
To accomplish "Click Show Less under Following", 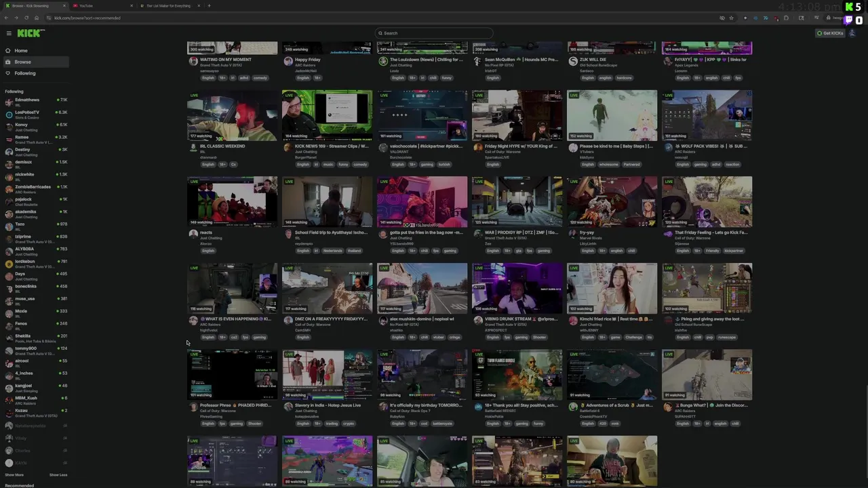I will tap(58, 475).
